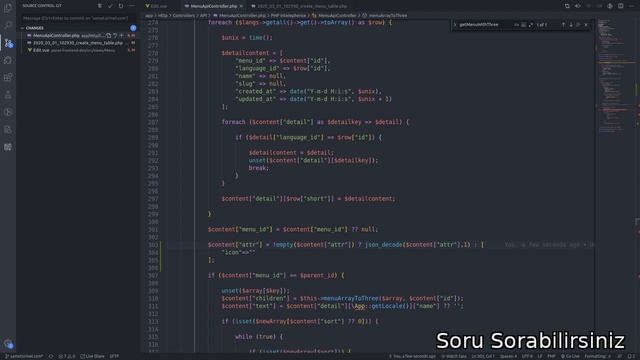
Task: Open the Source Control view icon
Action: pyautogui.click(x=8, y=43)
